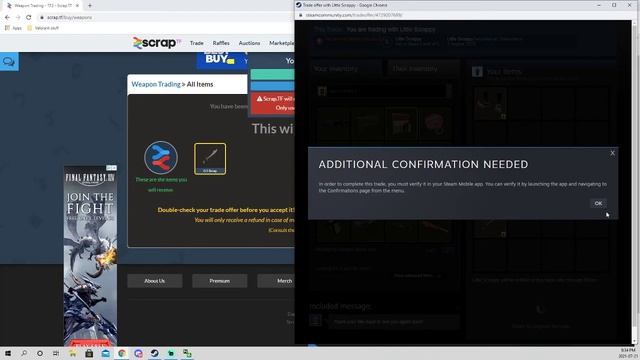Reload the Scrap.TF page

click(29, 17)
